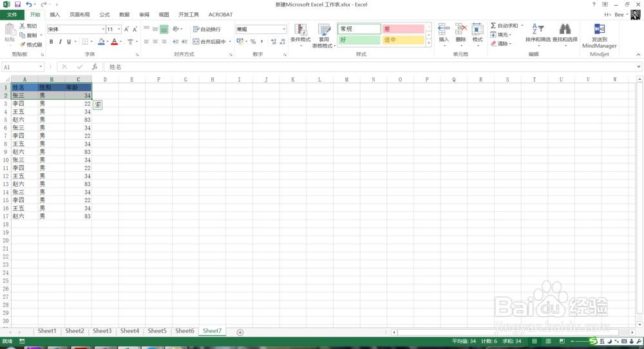Undo the last action

pyautogui.click(x=29, y=5)
